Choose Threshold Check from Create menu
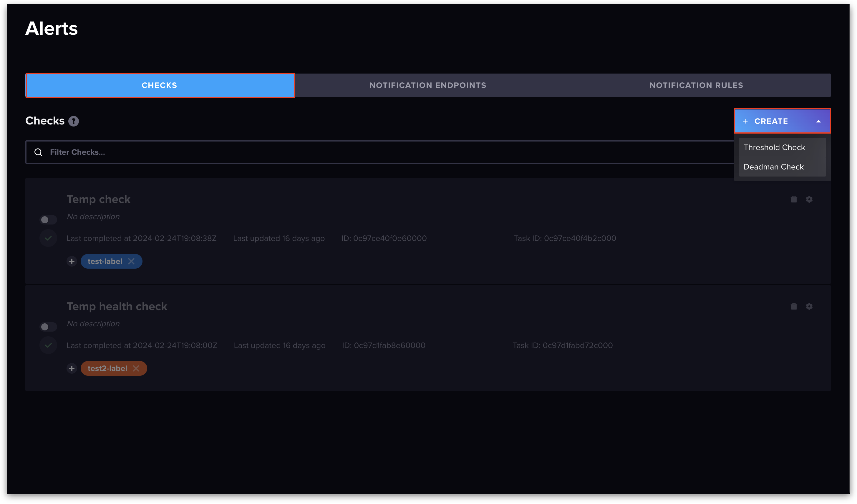This screenshot has width=857, height=504. point(774,147)
